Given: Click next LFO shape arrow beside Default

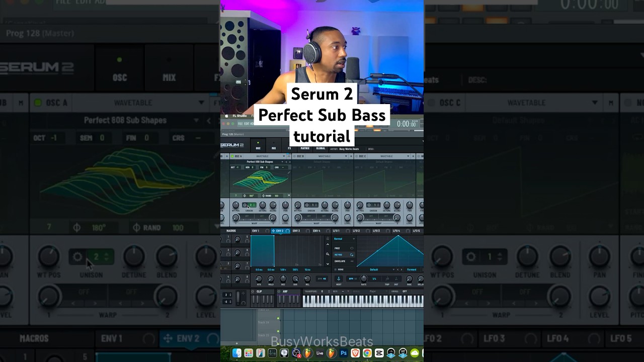Looking at the screenshot, I should click(x=401, y=269).
